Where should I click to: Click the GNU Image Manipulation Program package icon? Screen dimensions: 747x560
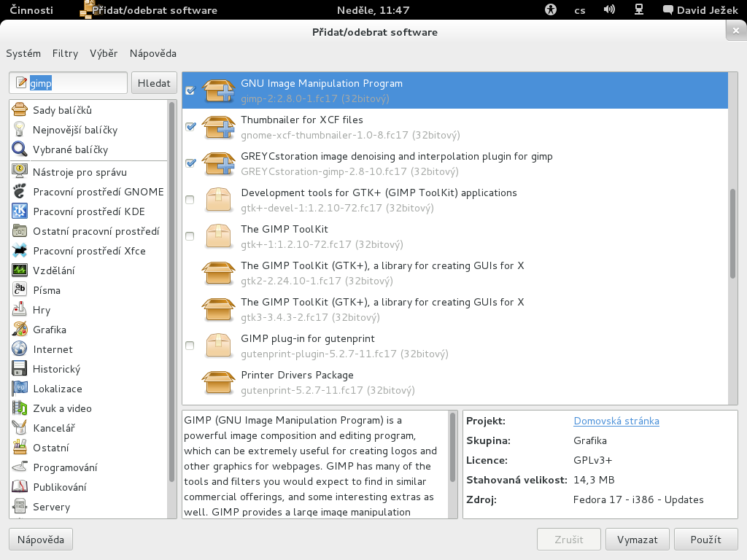click(219, 90)
